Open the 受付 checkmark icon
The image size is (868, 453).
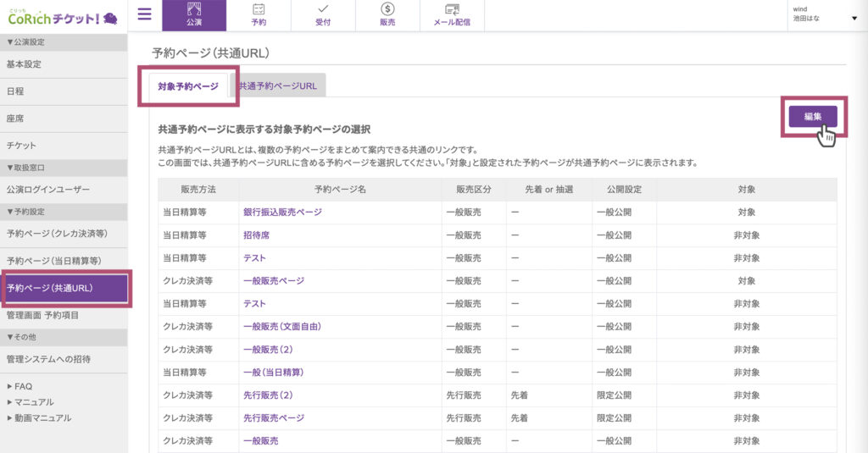323,15
